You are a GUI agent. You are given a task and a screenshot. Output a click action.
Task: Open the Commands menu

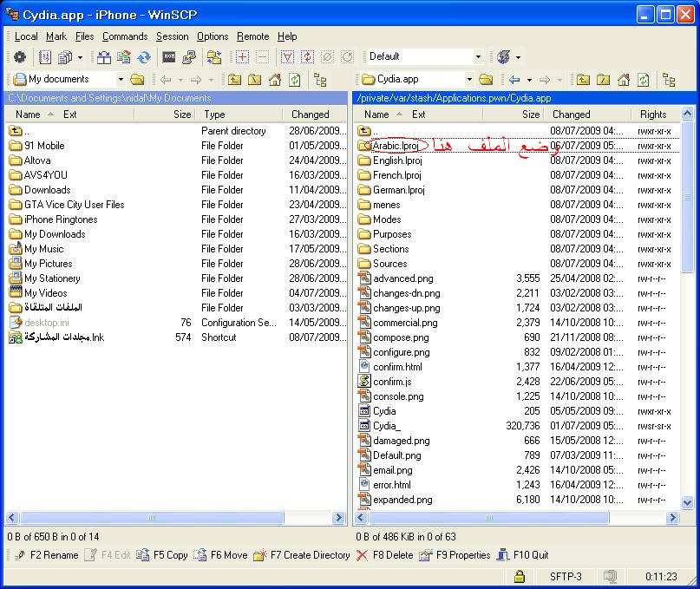click(x=125, y=36)
